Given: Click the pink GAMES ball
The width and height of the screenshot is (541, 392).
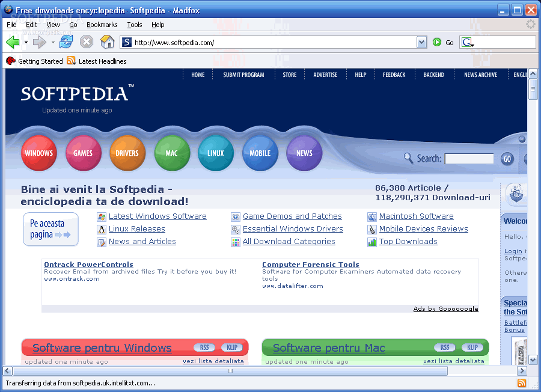Looking at the screenshot, I should (x=83, y=153).
